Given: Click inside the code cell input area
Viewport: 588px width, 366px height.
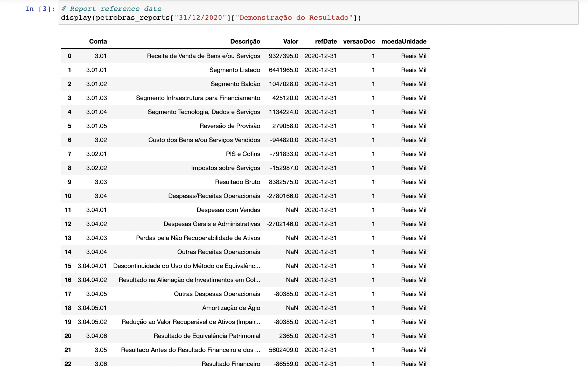Looking at the screenshot, I should [x=467, y=13].
